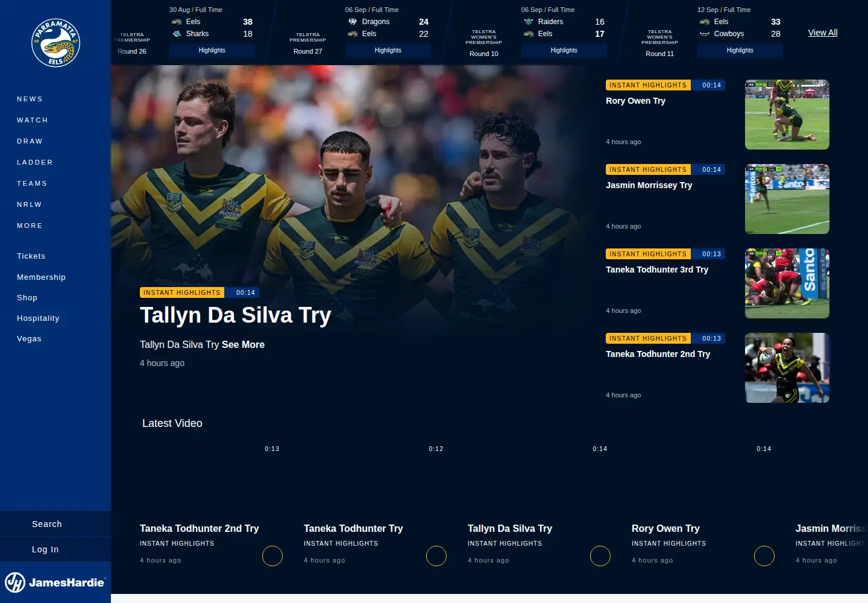
Task: Open Taneka Todhunter Try in Latest Video
Action: point(353,528)
